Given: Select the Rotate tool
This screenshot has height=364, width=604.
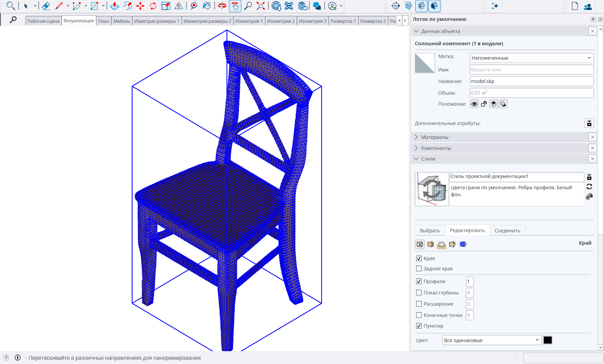Looking at the screenshot, I should [153, 6].
